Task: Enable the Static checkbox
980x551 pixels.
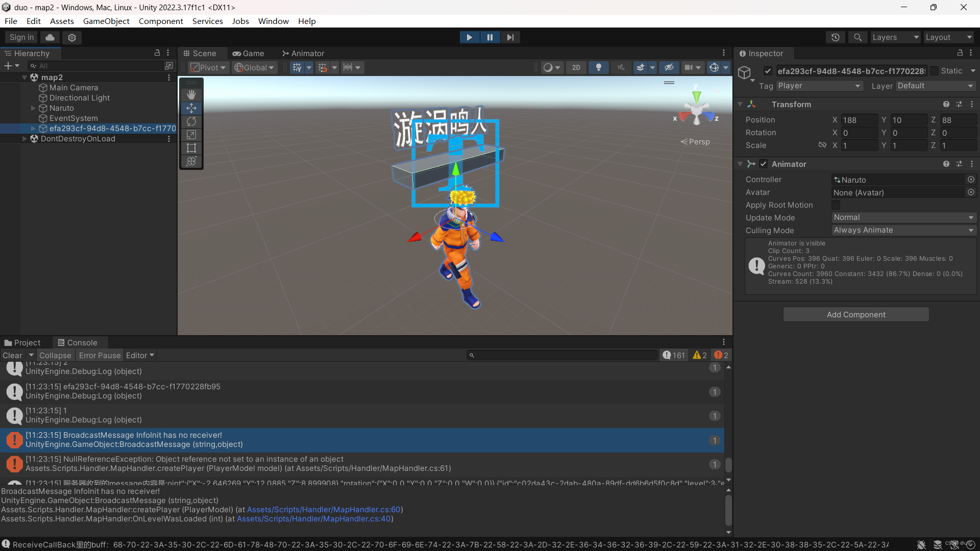Action: coord(934,71)
